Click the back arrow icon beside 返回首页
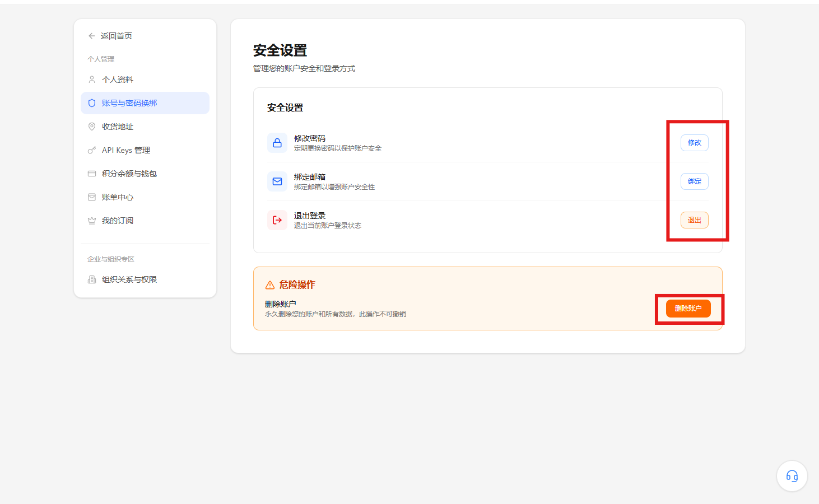Viewport: 819px width, 504px height. point(92,36)
